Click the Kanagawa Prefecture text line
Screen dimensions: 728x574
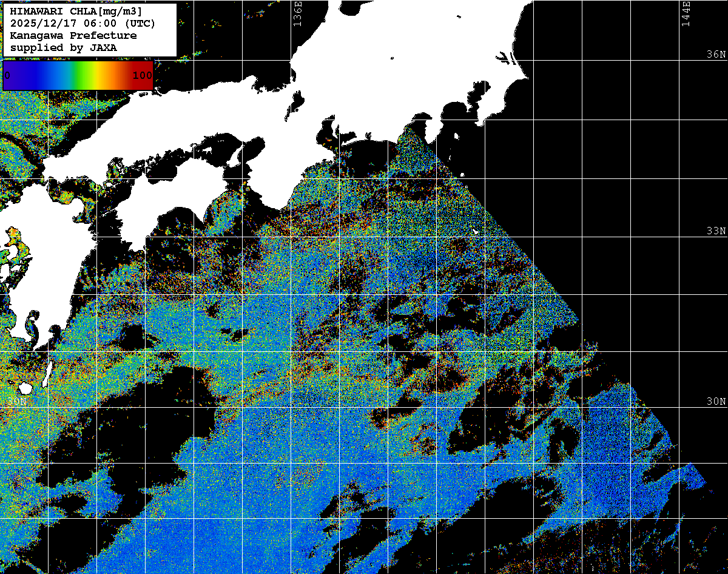coord(73,36)
